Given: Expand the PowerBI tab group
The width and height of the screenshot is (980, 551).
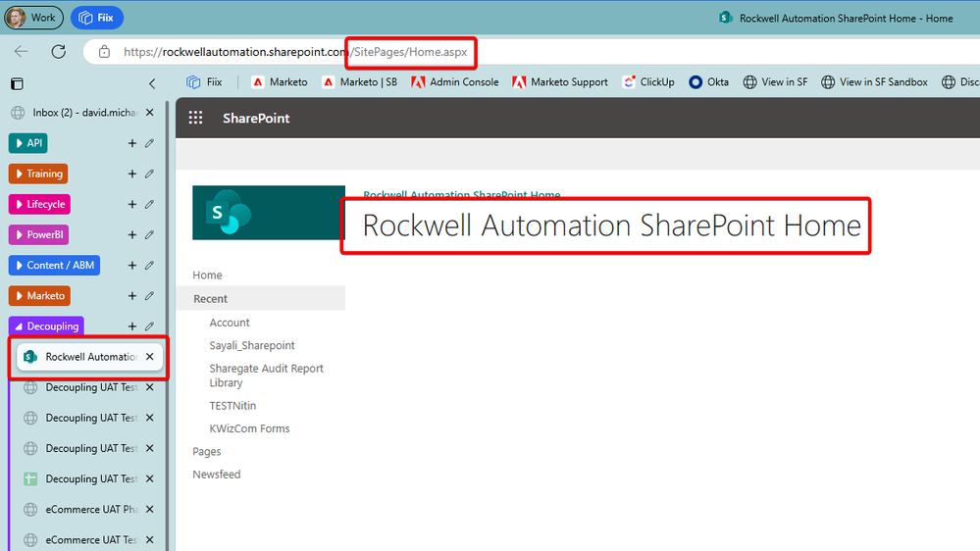Looking at the screenshot, I should pyautogui.click(x=39, y=235).
